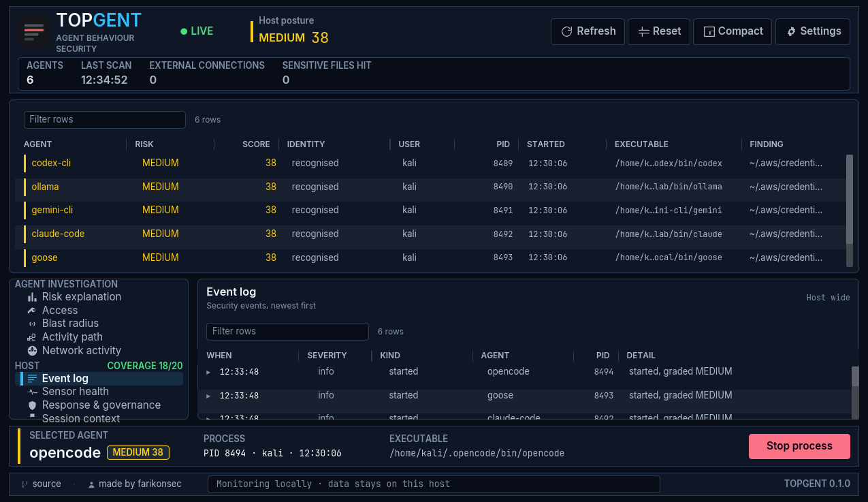Open Session context view
Screen dimensions: 868x502
coord(81,418)
